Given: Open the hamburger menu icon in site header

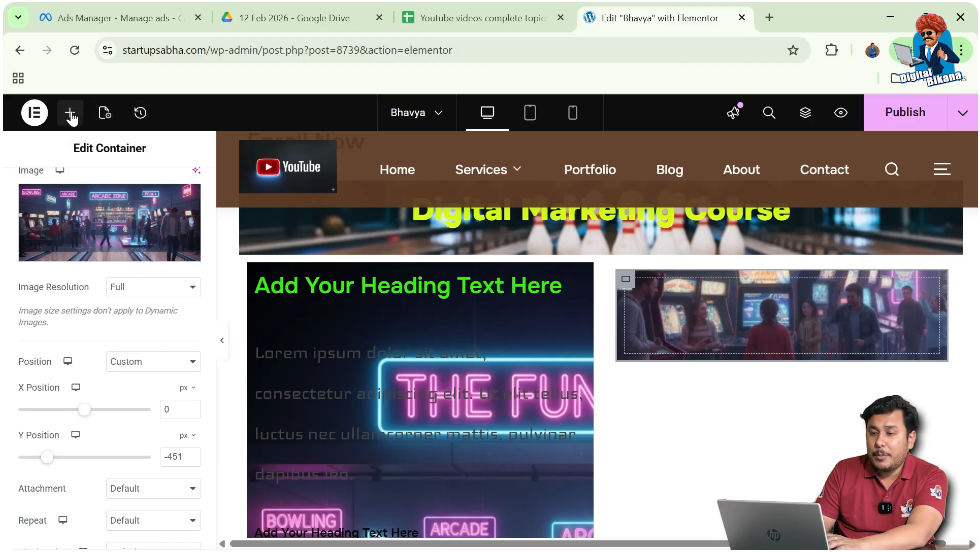Looking at the screenshot, I should (942, 169).
